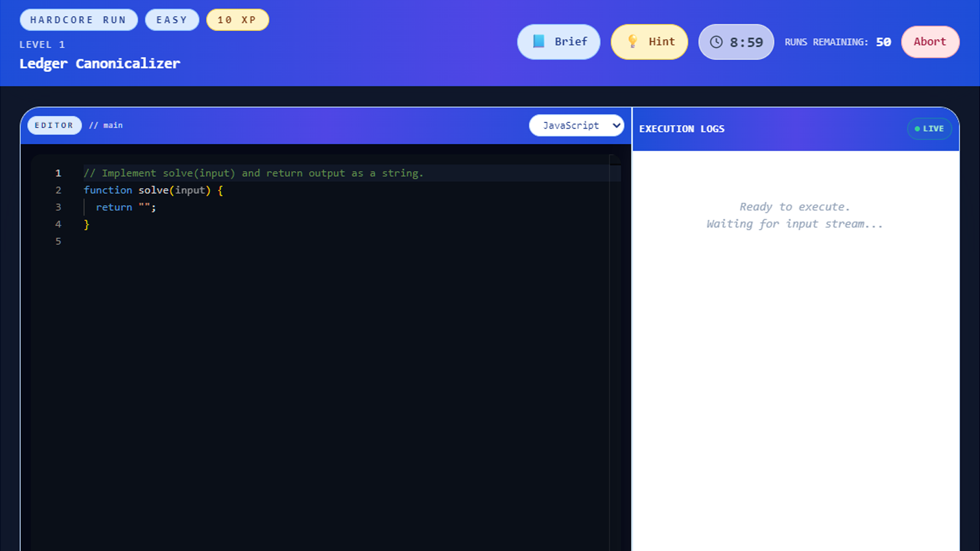Click the green dot on the LIVE indicator
The width and height of the screenshot is (980, 551).
916,129
